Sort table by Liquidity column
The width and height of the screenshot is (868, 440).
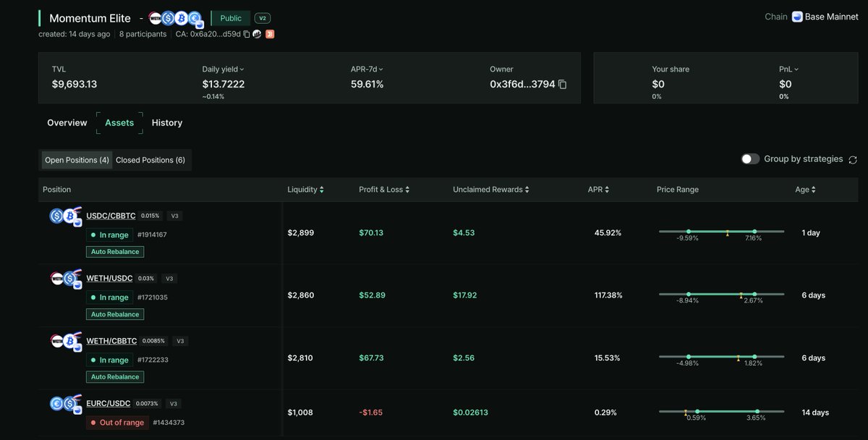pyautogui.click(x=305, y=190)
